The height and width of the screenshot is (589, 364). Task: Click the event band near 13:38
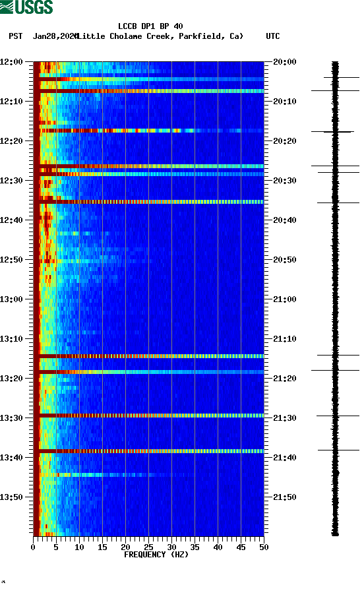(x=149, y=450)
